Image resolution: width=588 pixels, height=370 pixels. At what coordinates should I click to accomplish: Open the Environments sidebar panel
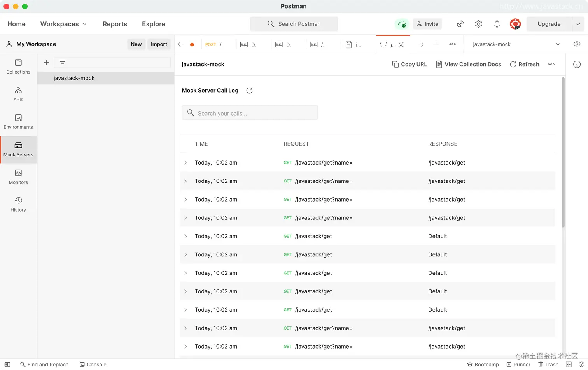pos(18,122)
